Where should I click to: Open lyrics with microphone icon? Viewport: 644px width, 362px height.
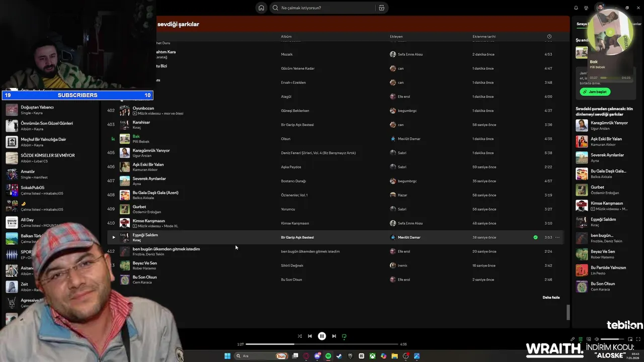pos(573,339)
